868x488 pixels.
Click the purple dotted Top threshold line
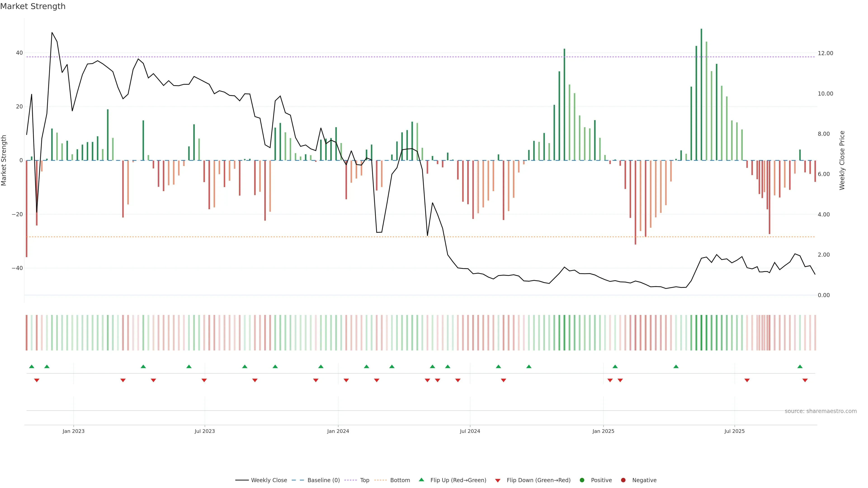(x=337, y=57)
